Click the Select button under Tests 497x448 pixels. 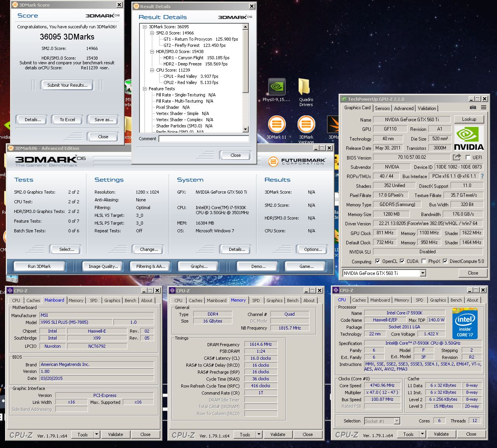(x=67, y=249)
